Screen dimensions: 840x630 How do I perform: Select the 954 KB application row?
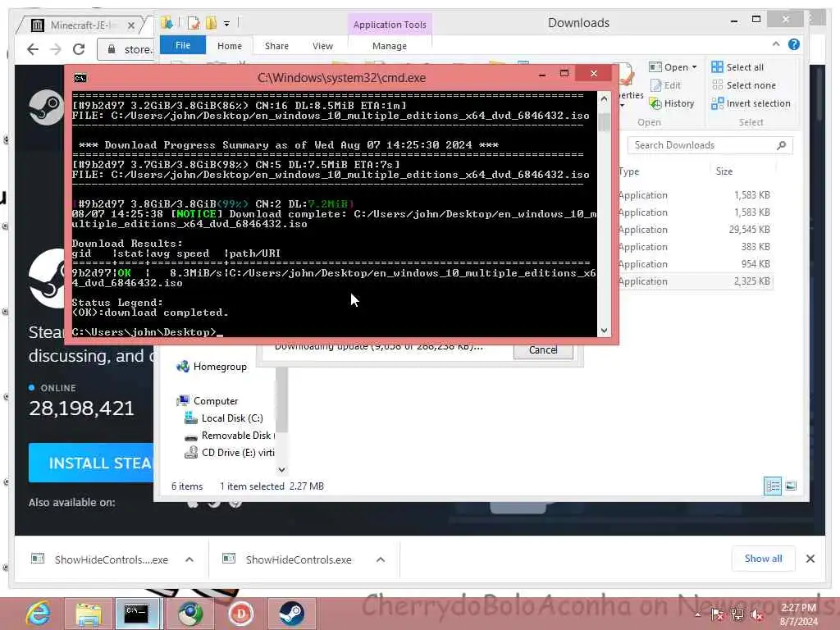(x=695, y=263)
